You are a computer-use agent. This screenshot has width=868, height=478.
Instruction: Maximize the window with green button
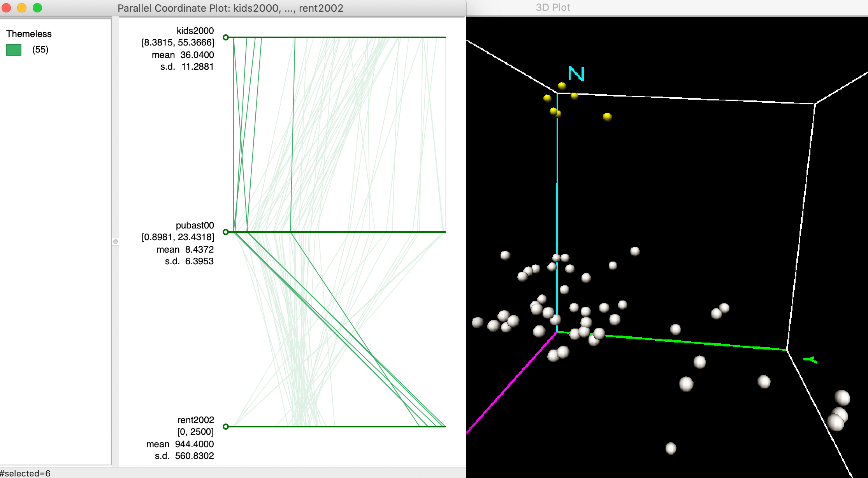coord(37,8)
